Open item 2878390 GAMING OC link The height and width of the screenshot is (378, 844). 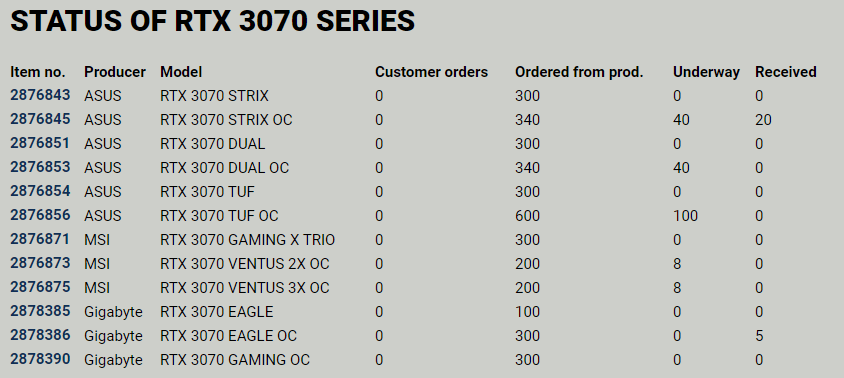coord(40,359)
